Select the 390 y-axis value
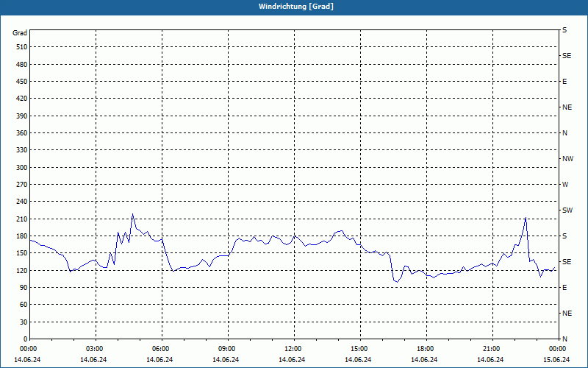This screenshot has height=368, width=588. pos(22,116)
